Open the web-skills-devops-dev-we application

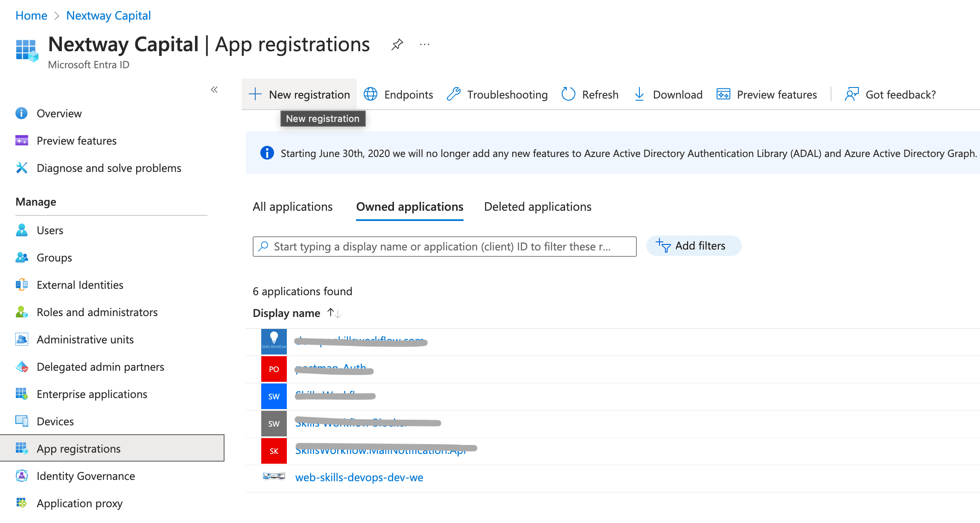pyautogui.click(x=359, y=477)
